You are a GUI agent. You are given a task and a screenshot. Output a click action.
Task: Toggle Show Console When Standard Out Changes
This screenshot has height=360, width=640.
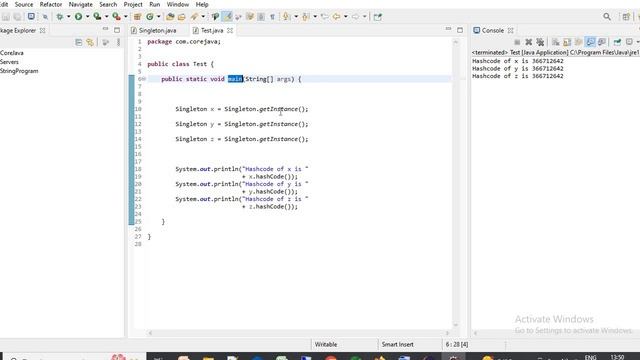click(590, 42)
